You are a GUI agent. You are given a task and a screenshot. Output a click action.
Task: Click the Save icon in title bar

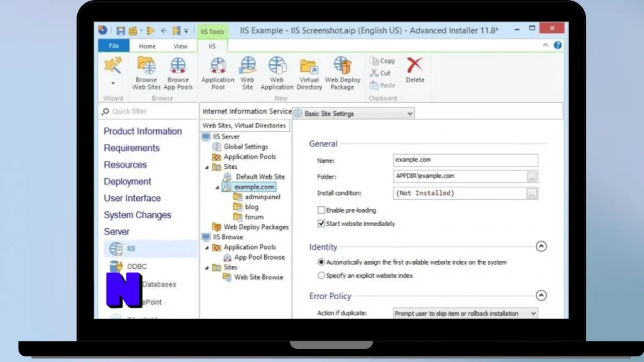tap(120, 31)
